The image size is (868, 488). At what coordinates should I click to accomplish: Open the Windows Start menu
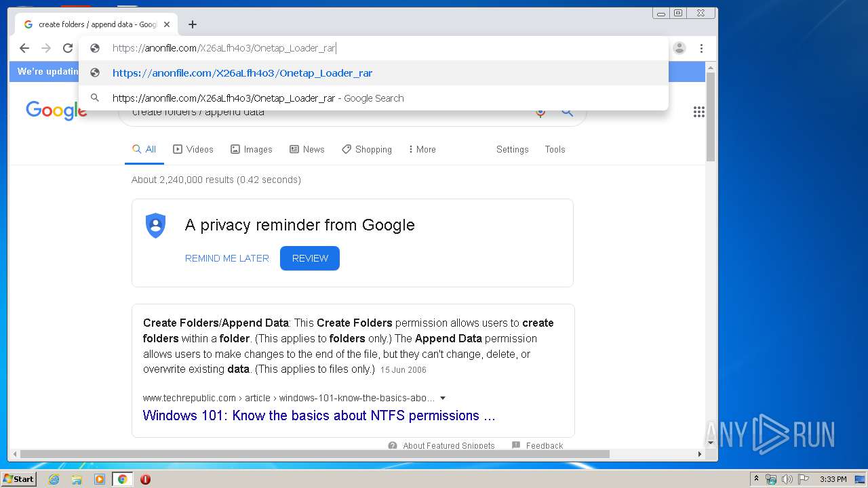(x=18, y=479)
